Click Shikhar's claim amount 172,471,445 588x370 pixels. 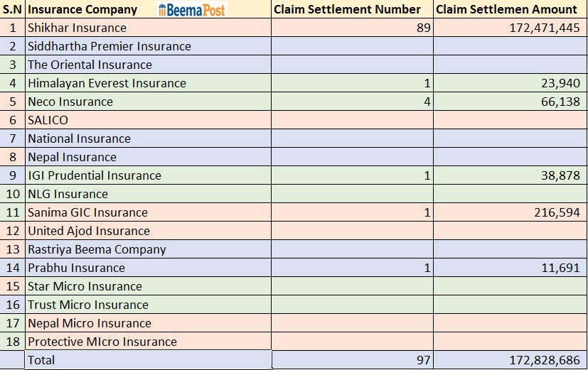pos(545,28)
